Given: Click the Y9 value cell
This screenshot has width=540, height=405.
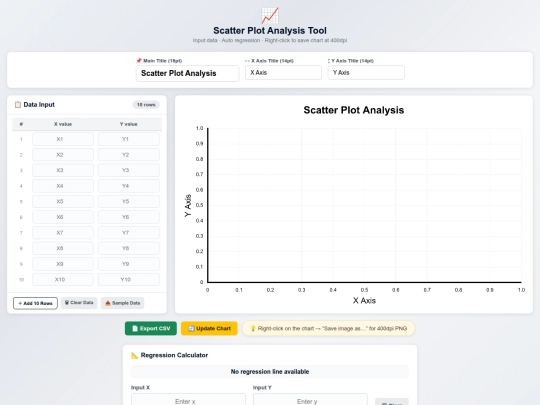Looking at the screenshot, I should click(128, 264).
